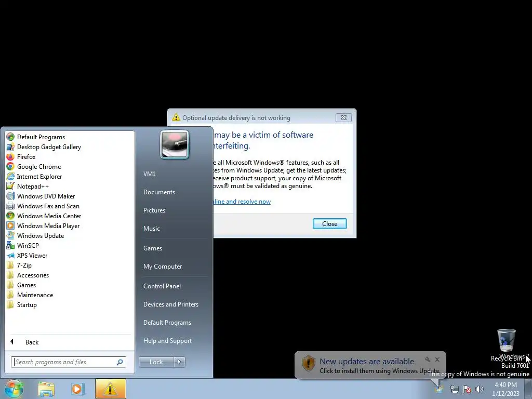Open Google Chrome icon

click(10, 167)
